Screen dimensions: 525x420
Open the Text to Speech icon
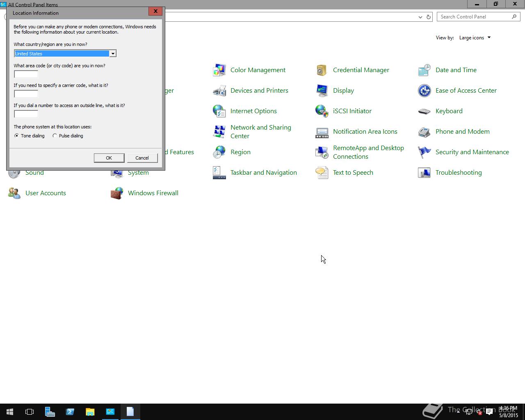(322, 173)
